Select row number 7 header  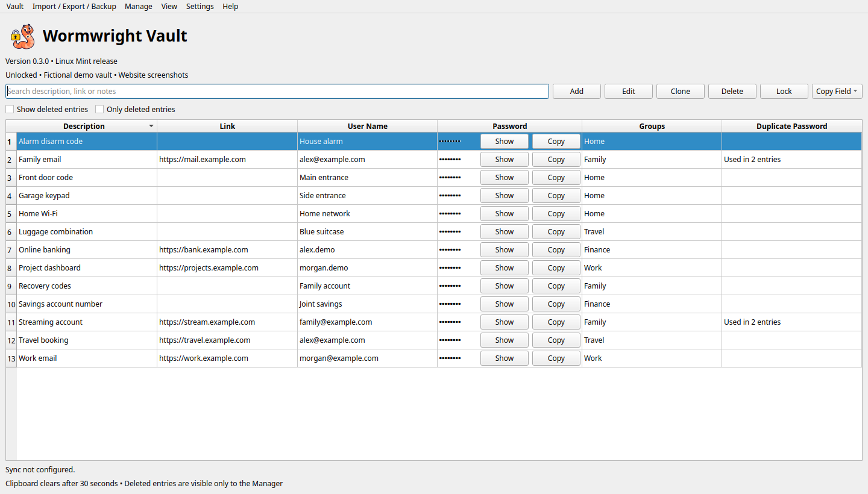[x=11, y=249]
